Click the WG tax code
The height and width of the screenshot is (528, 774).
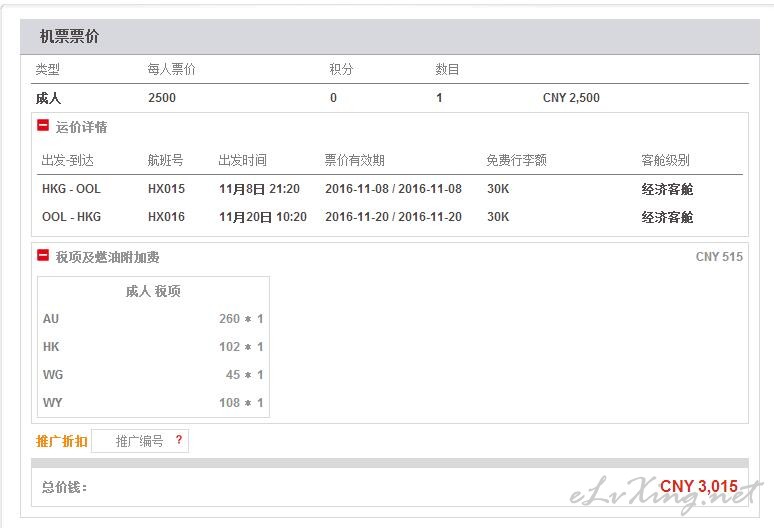coord(53,375)
